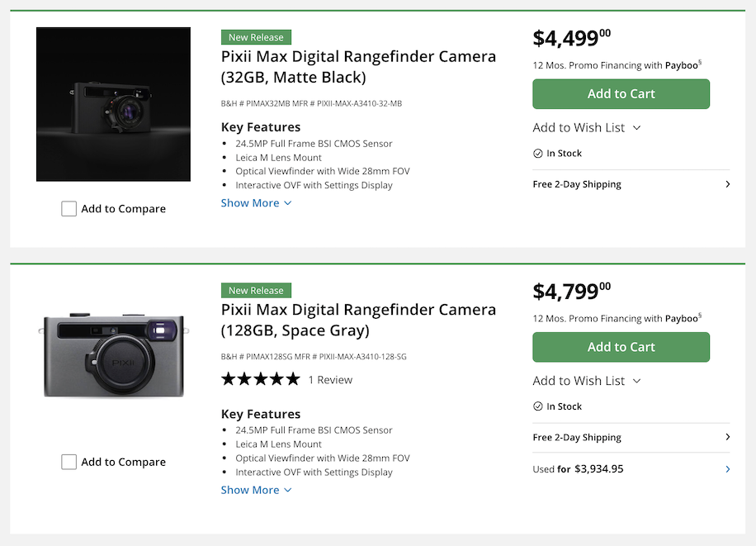Click the New Release badge on Space Gray listing
756x546 pixels.
click(x=256, y=290)
